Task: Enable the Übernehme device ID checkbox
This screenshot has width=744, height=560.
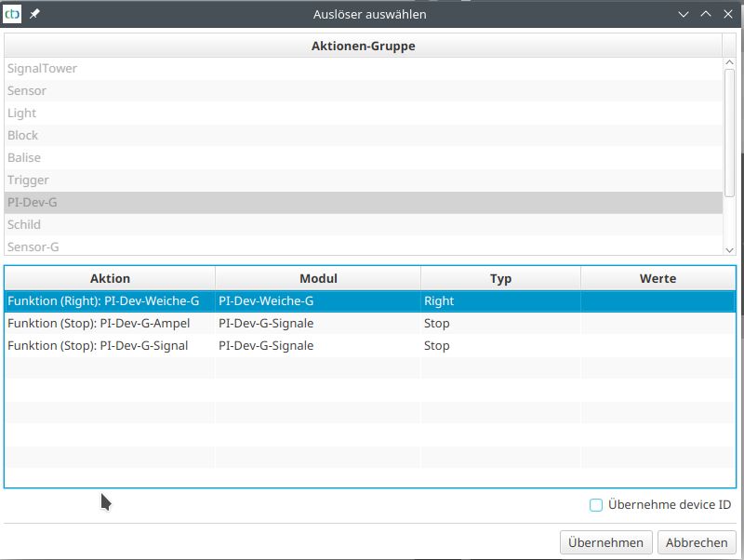Action: 595,504
